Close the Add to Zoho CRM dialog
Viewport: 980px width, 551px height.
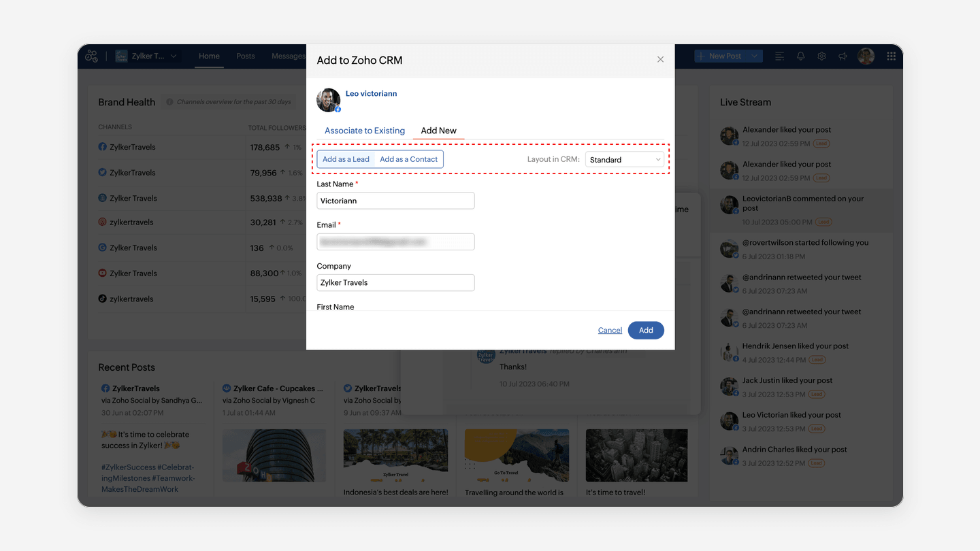pos(660,59)
